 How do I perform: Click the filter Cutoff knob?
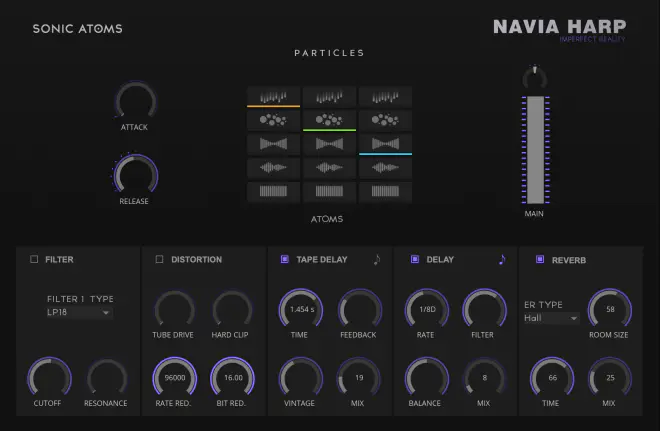tap(49, 378)
